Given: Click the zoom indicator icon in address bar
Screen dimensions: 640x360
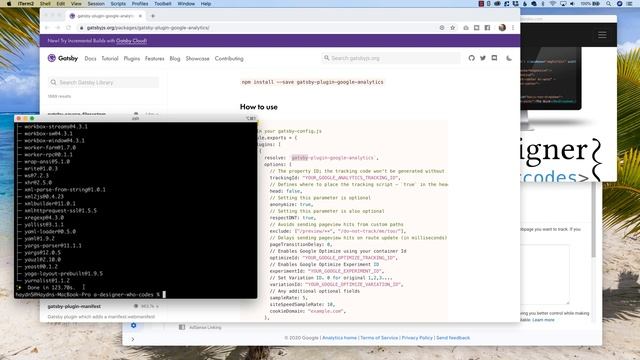Looking at the screenshot, I should 442,28.
